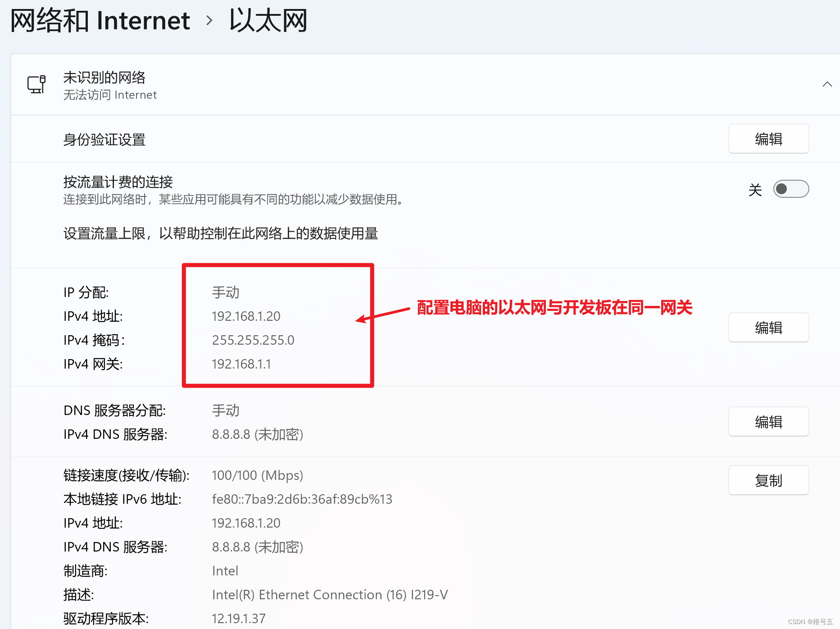
Task: Select gateway value 192.168.1.1
Action: point(241,364)
